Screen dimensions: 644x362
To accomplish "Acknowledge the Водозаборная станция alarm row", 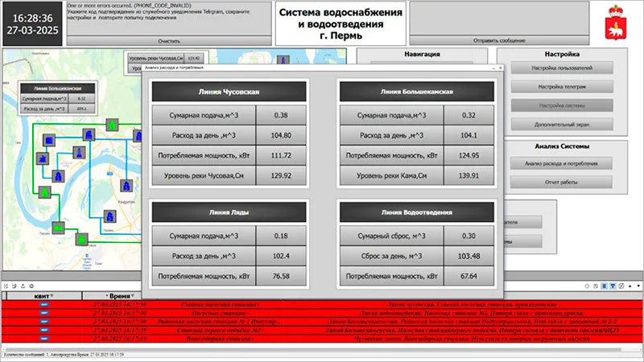I will coord(44,339).
